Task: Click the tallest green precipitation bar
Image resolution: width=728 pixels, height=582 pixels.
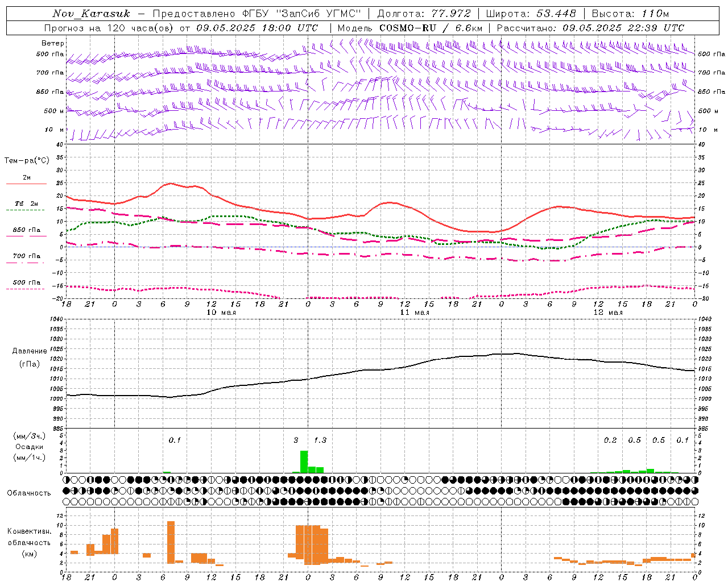Action: (304, 462)
